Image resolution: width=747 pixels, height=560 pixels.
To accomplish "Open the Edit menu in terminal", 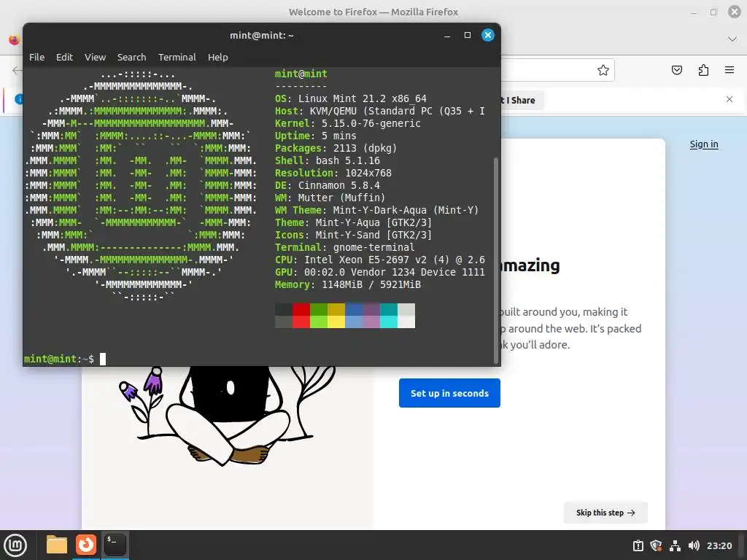I will click(64, 57).
